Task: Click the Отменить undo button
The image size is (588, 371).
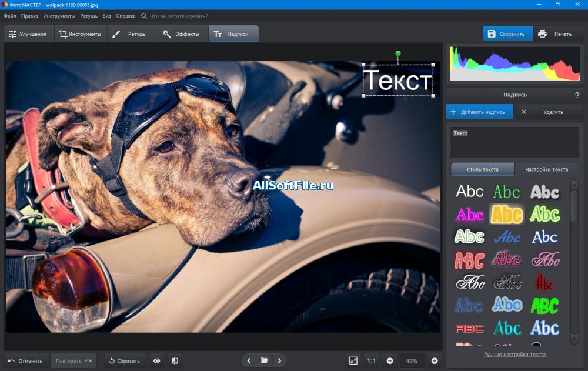Action: 26,361
